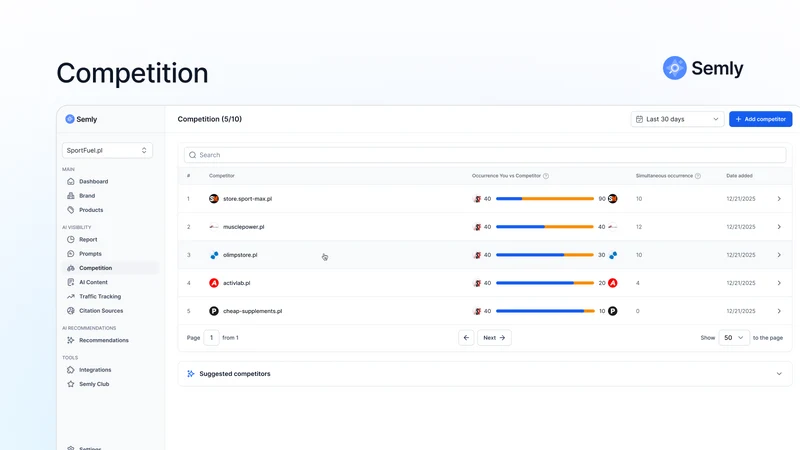
Task: Click the Date added column header
Action: pos(739,176)
